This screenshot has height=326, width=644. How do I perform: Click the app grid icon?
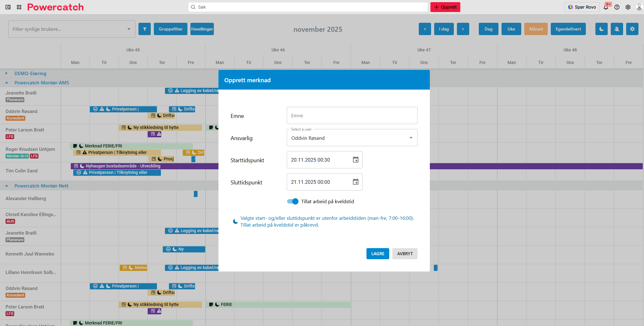point(19,7)
